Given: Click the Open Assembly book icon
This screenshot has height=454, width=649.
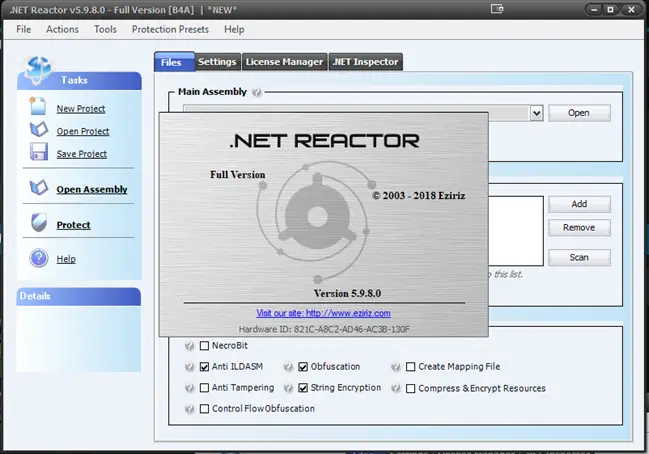Looking at the screenshot, I should (x=38, y=188).
